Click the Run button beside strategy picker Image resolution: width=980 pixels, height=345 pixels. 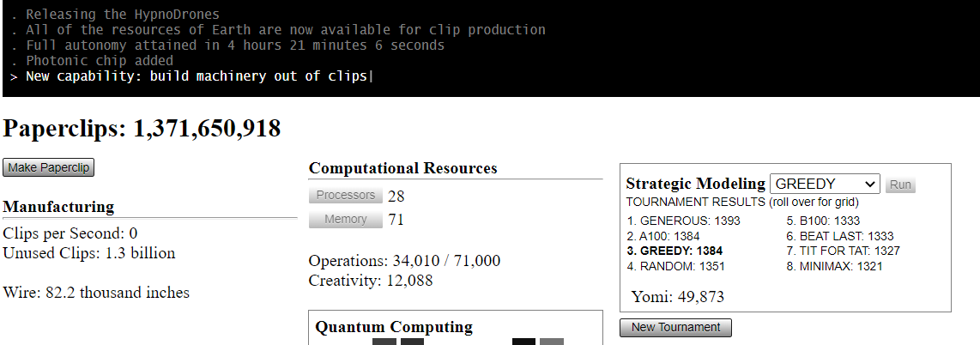click(x=900, y=185)
